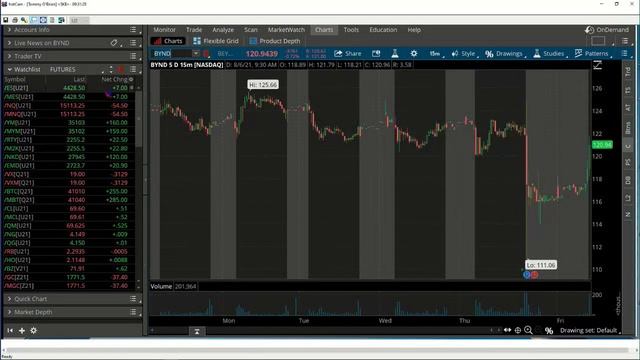This screenshot has width=640, height=360.
Task: Click the chart zoom magnifier icon
Action: coord(528,330)
